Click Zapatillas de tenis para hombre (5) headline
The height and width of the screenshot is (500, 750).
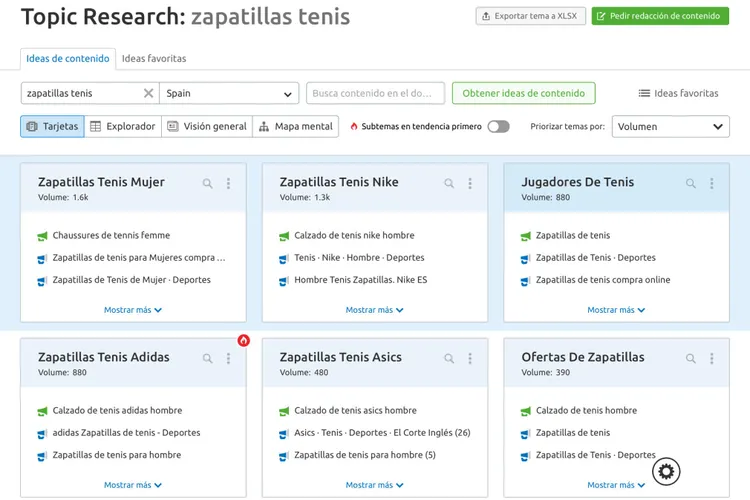(x=365, y=455)
